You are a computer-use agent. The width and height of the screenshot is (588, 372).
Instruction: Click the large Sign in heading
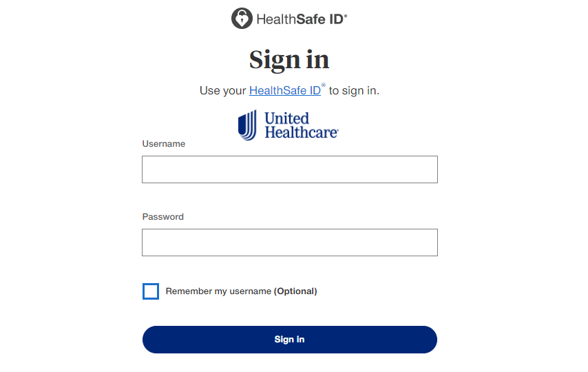click(289, 60)
